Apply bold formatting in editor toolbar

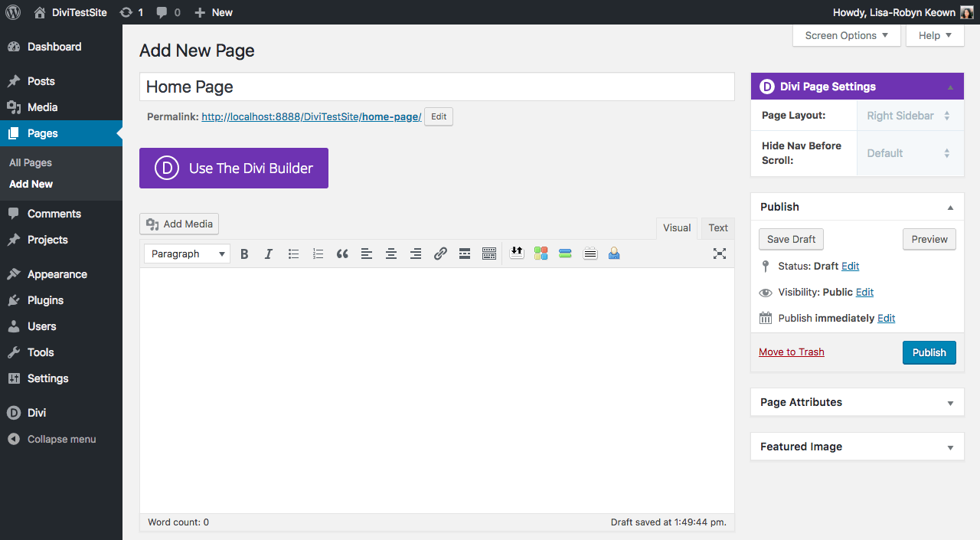pyautogui.click(x=244, y=254)
